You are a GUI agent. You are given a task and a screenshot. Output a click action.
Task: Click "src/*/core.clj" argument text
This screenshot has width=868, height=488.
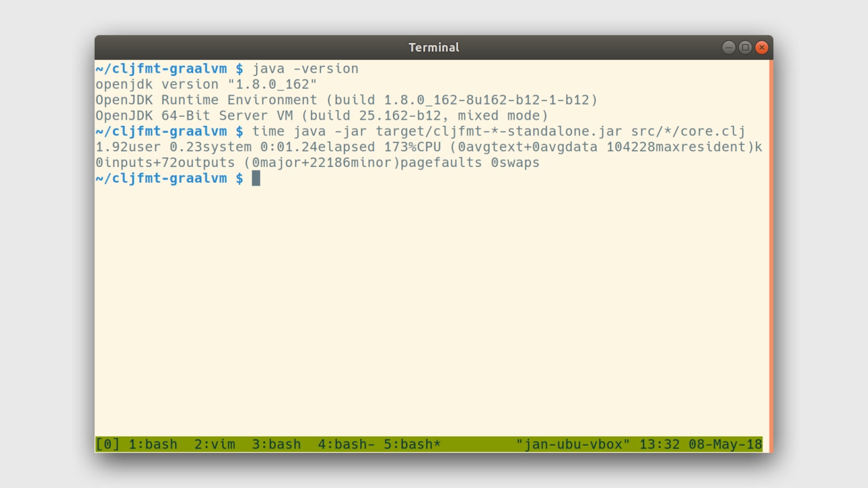pos(688,131)
